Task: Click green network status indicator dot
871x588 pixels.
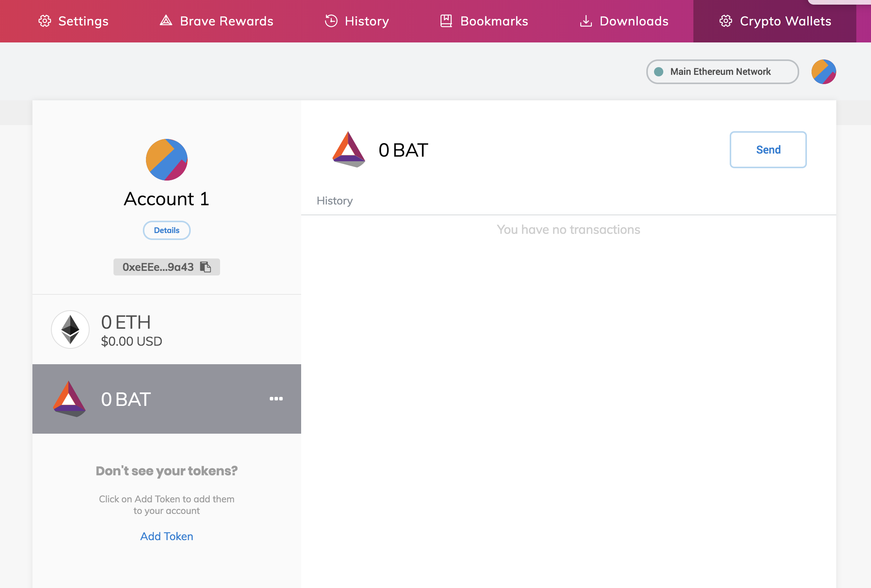Action: tap(659, 72)
